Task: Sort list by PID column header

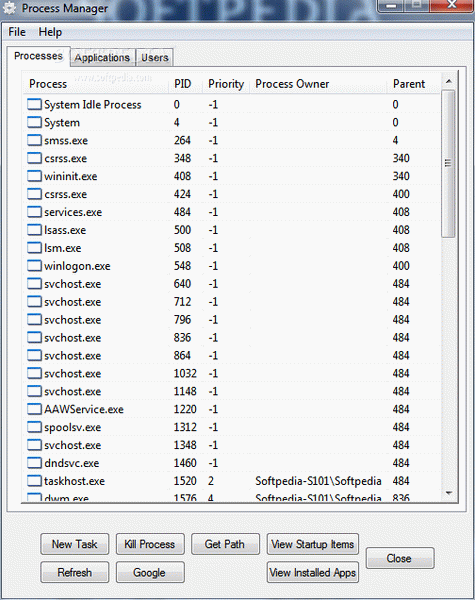Action: coord(184,84)
